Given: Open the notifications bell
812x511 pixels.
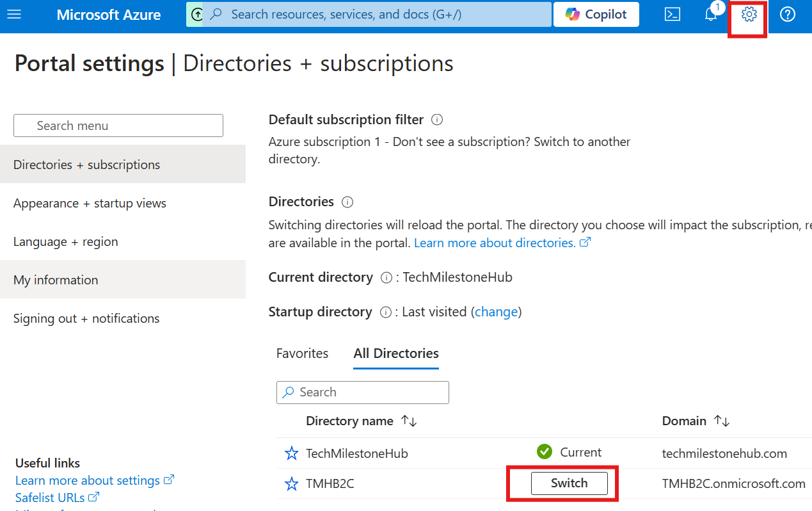Looking at the screenshot, I should (x=711, y=14).
